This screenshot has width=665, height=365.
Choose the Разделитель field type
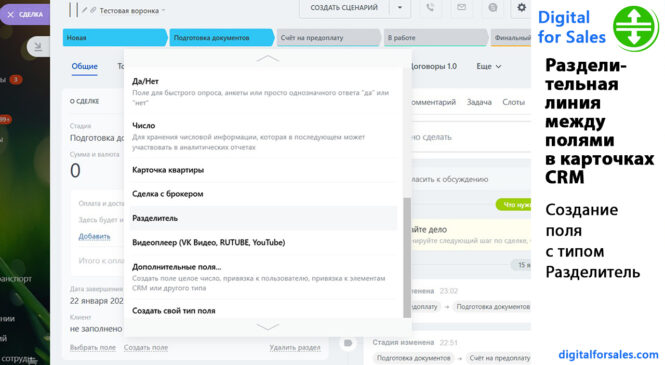point(263,218)
